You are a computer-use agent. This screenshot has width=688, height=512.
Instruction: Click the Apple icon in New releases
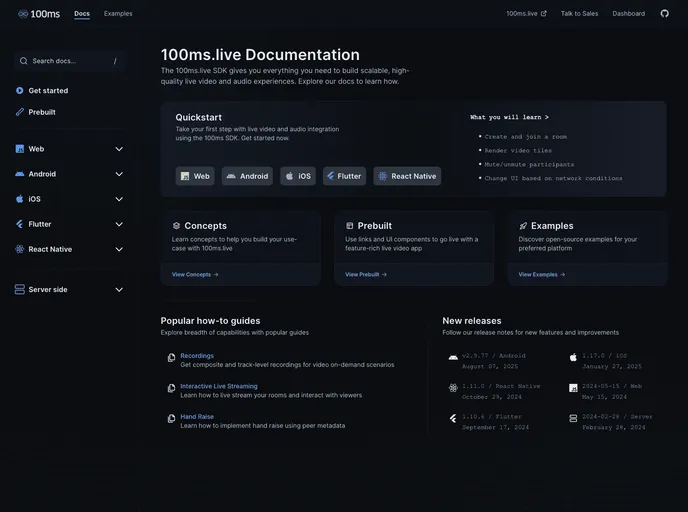tap(573, 357)
